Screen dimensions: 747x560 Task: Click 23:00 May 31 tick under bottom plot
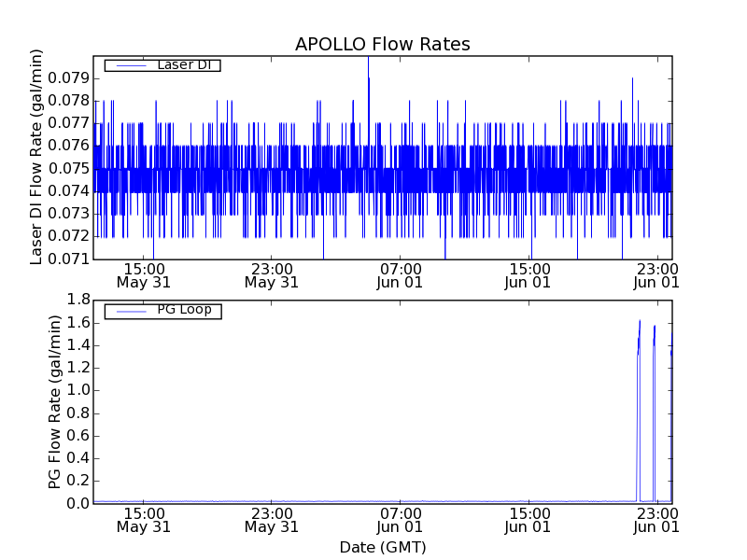272,520
